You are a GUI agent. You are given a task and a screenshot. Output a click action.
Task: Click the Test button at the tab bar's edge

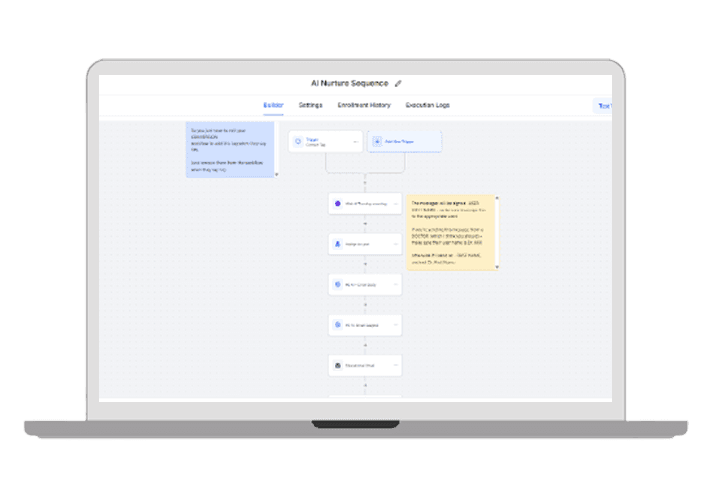[x=603, y=105]
